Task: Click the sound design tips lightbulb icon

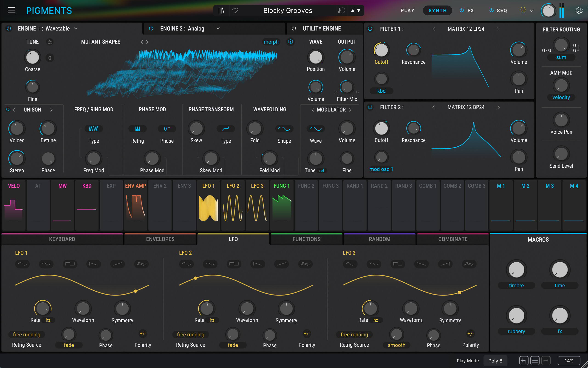Action: click(523, 11)
